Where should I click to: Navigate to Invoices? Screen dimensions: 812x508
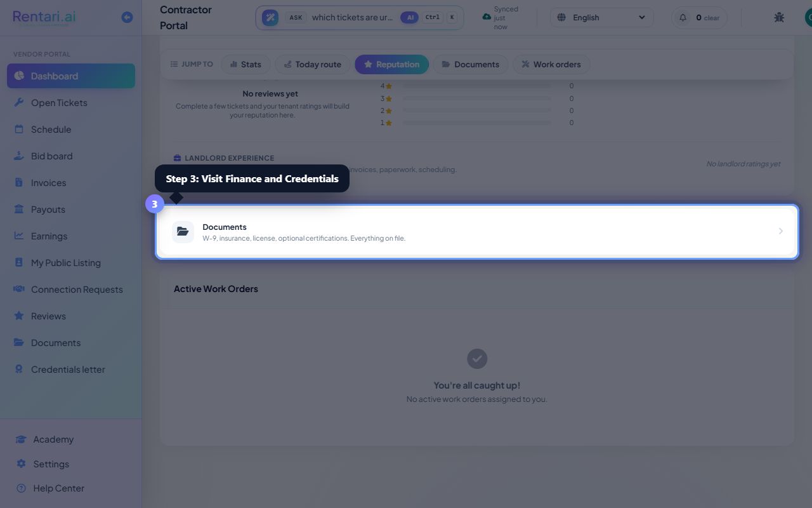click(71, 182)
